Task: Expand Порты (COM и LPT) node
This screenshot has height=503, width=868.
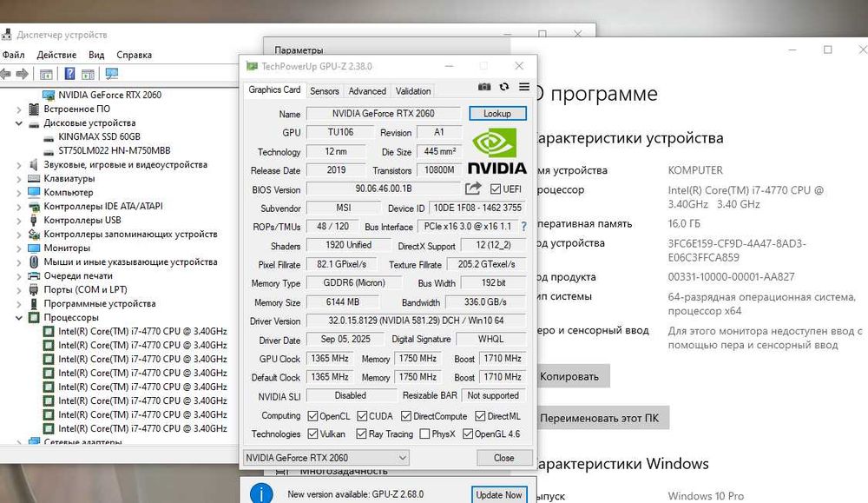Action: (x=19, y=289)
